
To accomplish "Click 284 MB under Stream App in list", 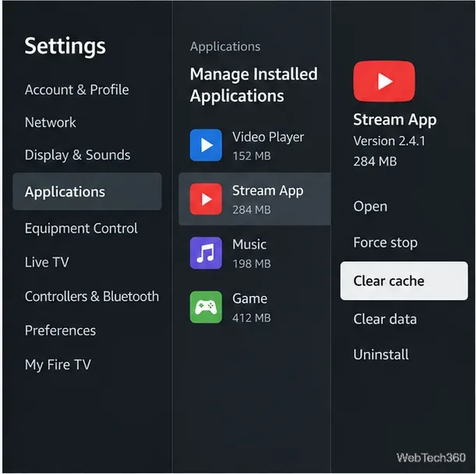I will coord(252,210).
